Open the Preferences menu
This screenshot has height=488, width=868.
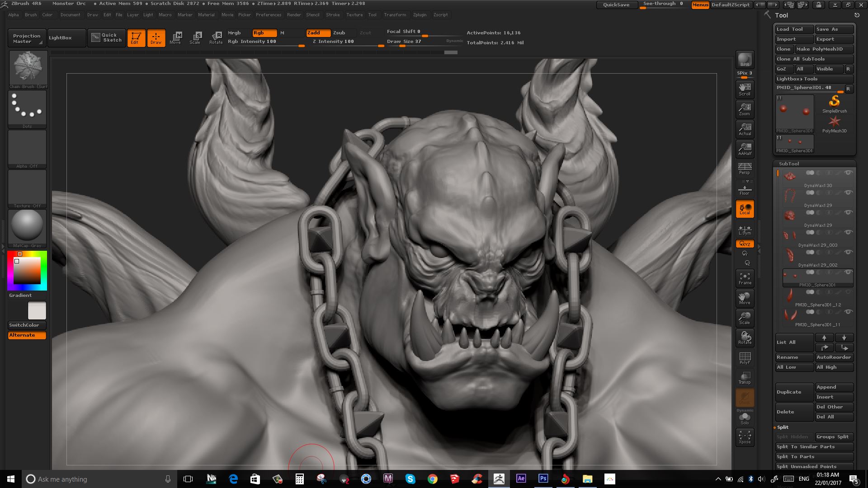tap(269, 15)
